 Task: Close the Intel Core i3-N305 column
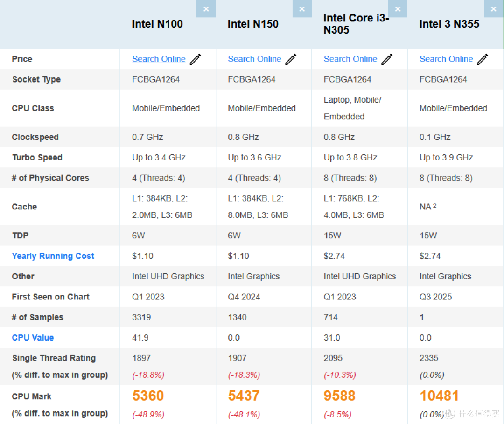point(398,9)
